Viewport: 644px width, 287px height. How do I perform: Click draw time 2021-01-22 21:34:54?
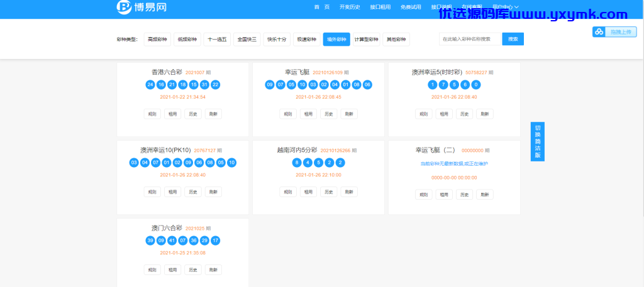coord(183,97)
